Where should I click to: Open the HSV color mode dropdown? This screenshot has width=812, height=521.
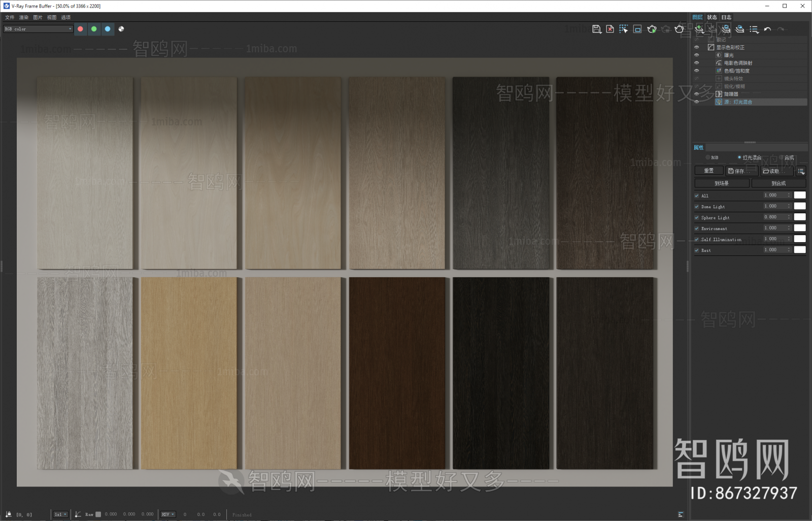(168, 514)
